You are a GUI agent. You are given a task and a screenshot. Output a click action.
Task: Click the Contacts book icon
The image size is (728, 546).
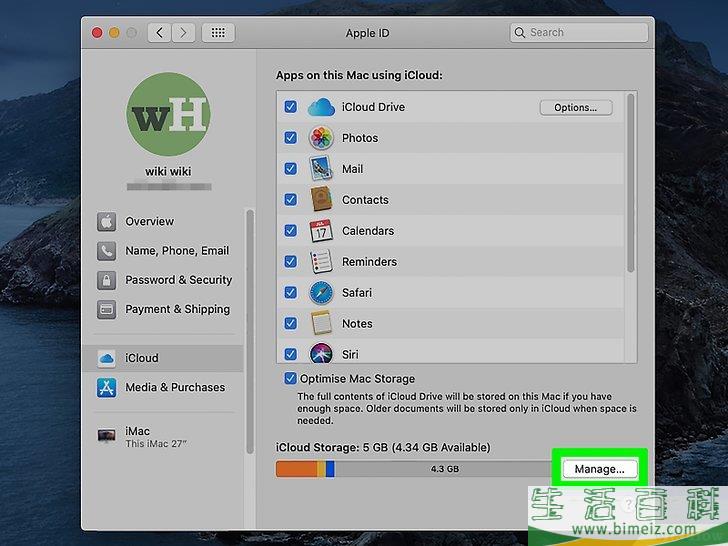pos(321,200)
